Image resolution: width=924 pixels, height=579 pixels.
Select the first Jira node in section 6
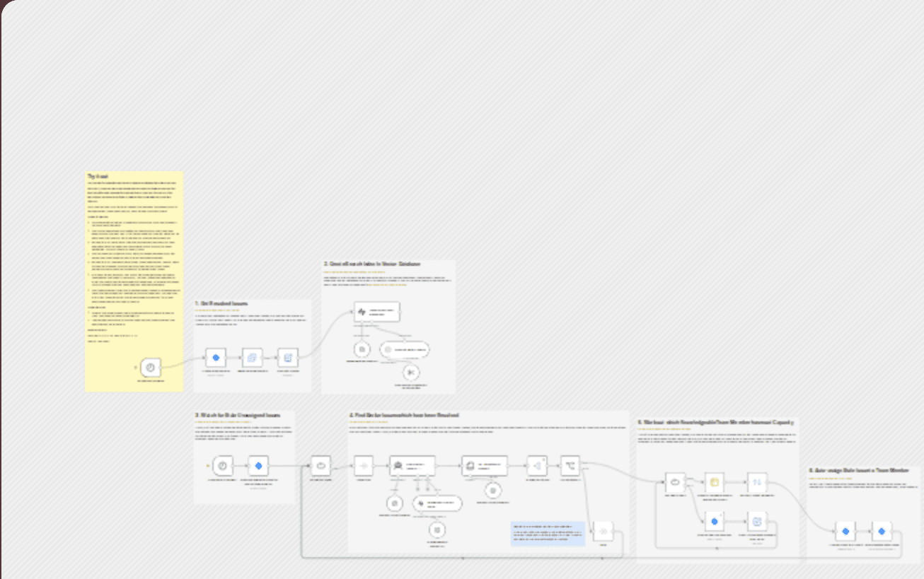click(x=845, y=532)
